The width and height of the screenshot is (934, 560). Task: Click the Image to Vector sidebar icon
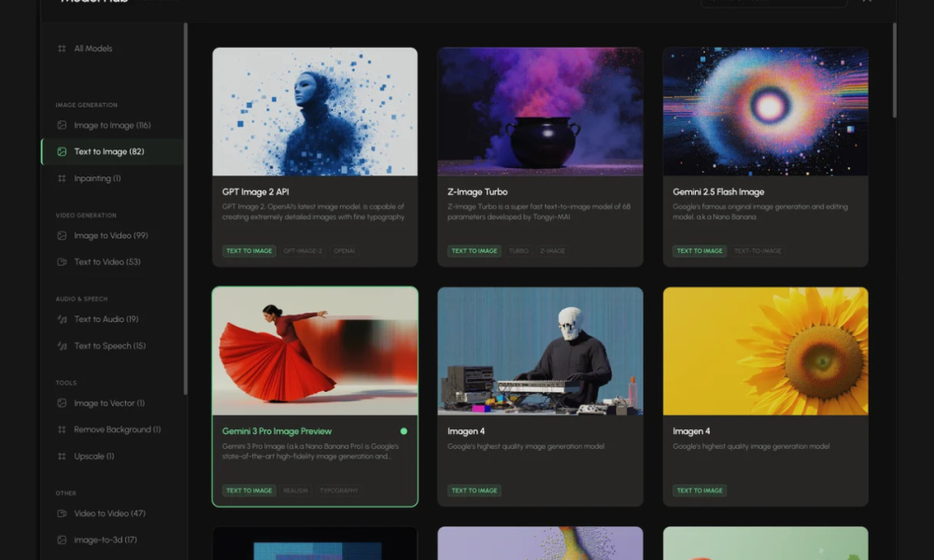pos(62,403)
